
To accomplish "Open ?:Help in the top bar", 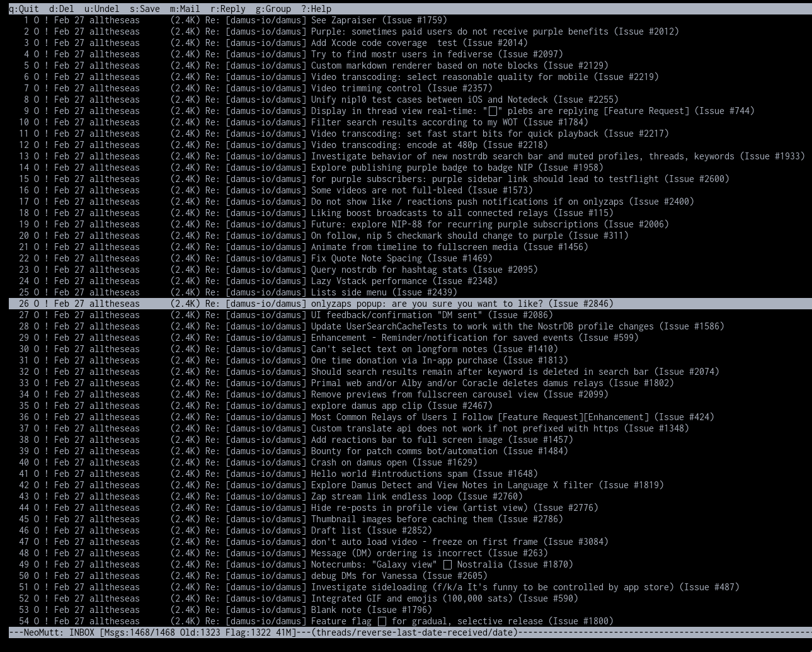I will pos(316,9).
